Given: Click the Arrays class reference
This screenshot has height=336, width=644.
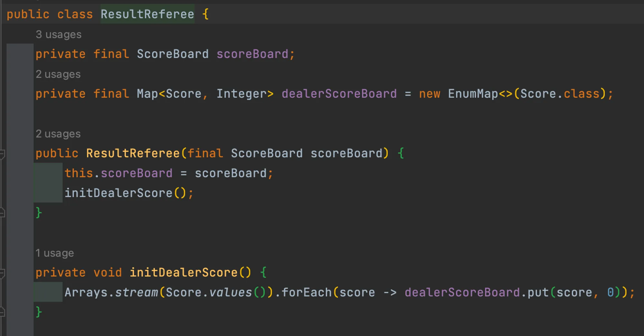Looking at the screenshot, I should (x=86, y=293).
